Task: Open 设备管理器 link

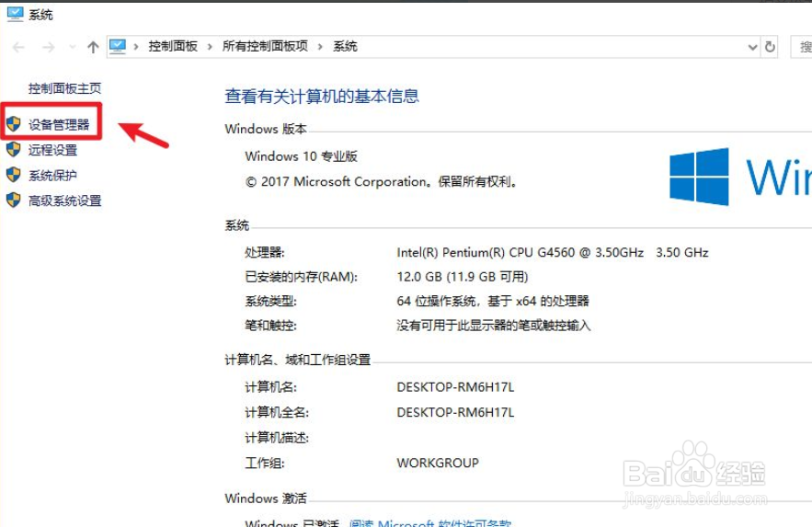Action: [59, 124]
